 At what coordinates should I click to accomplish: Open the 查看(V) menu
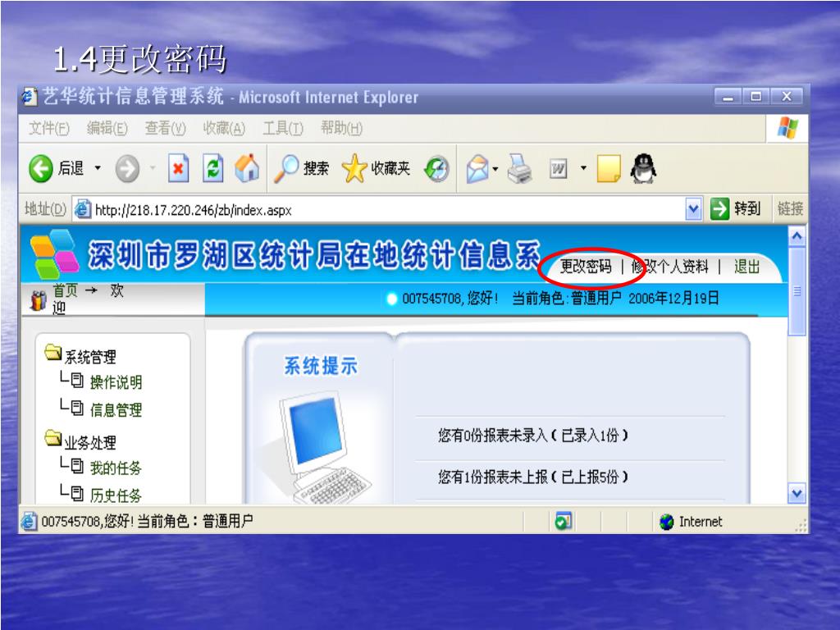pos(165,129)
